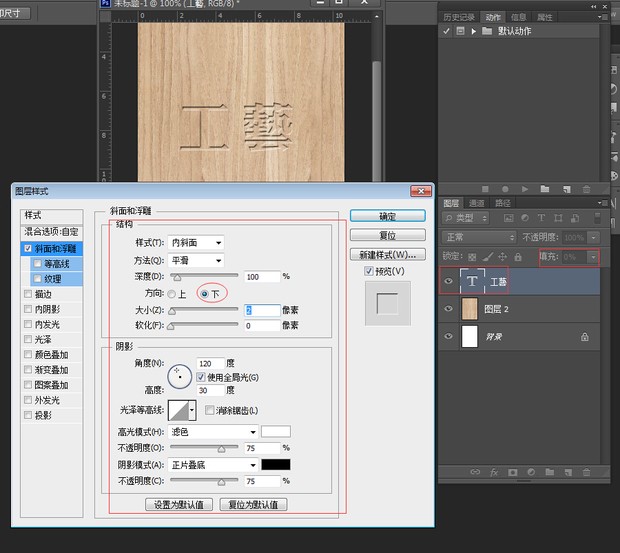
Task: Click the add layer mask icon
Action: coord(513,471)
